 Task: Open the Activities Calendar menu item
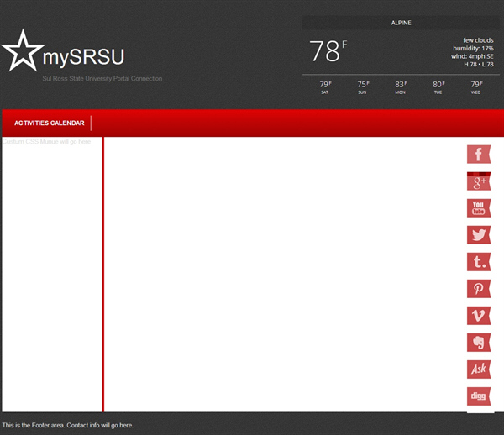tap(49, 123)
